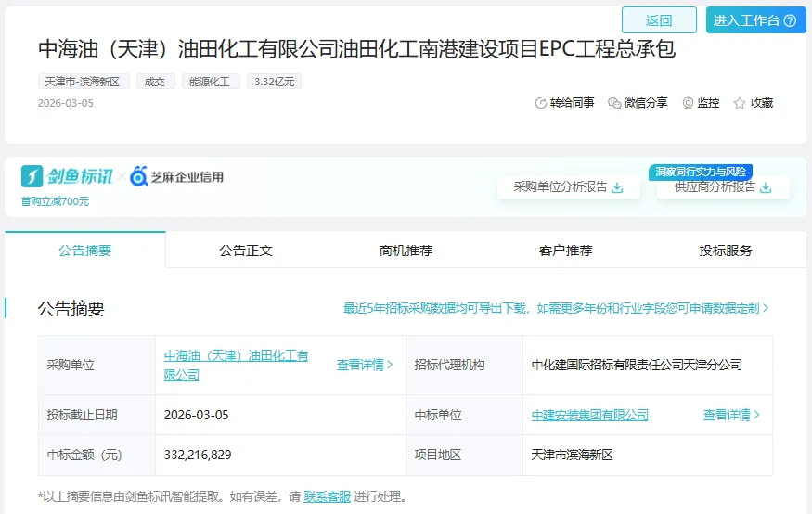The width and height of the screenshot is (812, 514).
Task: Open the 客户推荐 tab
Action: click(565, 251)
